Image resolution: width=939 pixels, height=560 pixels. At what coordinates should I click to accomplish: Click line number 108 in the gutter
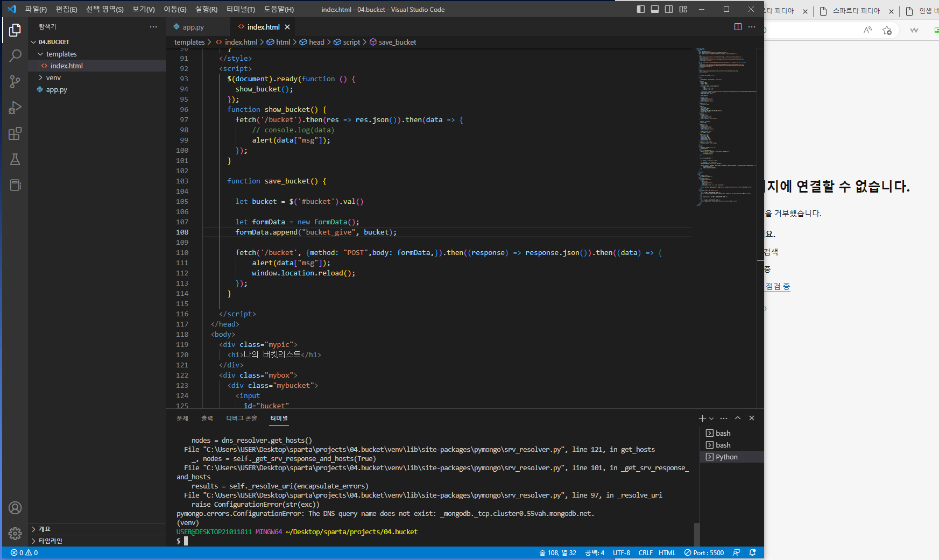point(182,232)
